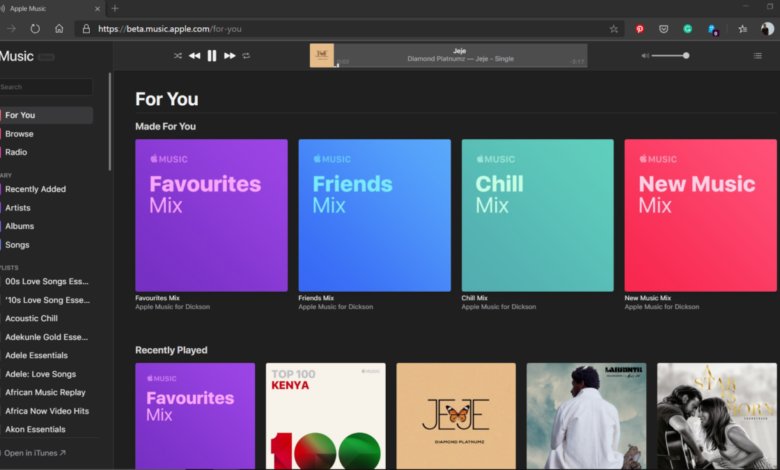Open the Pinterest extension icon
The width and height of the screenshot is (780, 470).
pyautogui.click(x=640, y=29)
